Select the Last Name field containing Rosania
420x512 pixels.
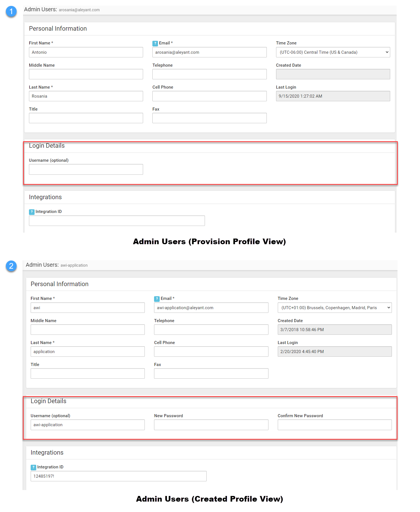point(86,96)
